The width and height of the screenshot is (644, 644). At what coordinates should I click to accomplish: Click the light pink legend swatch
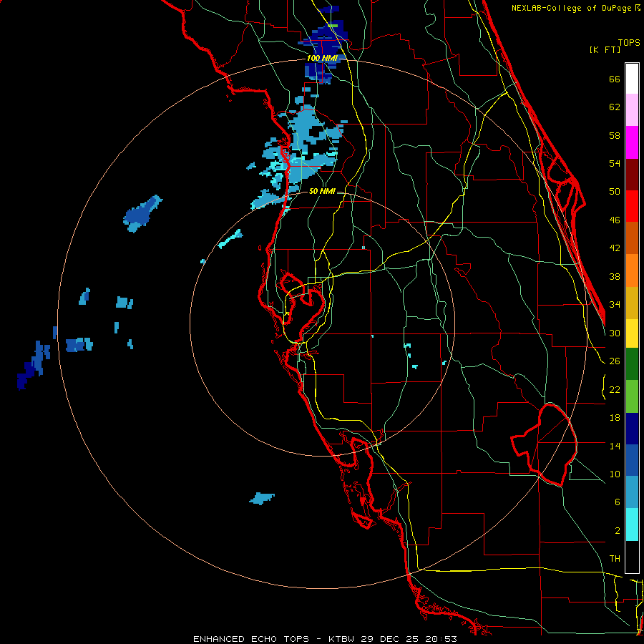tap(632, 109)
